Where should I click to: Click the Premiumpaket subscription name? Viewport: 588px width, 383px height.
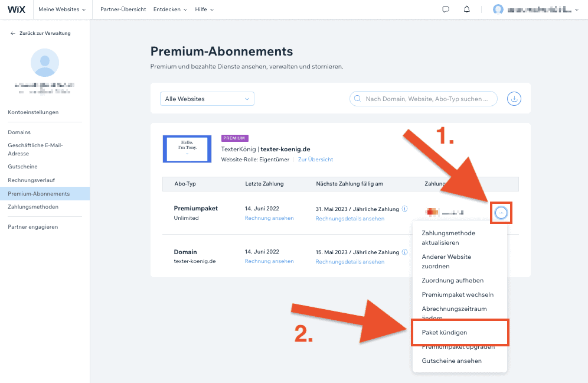(x=196, y=209)
